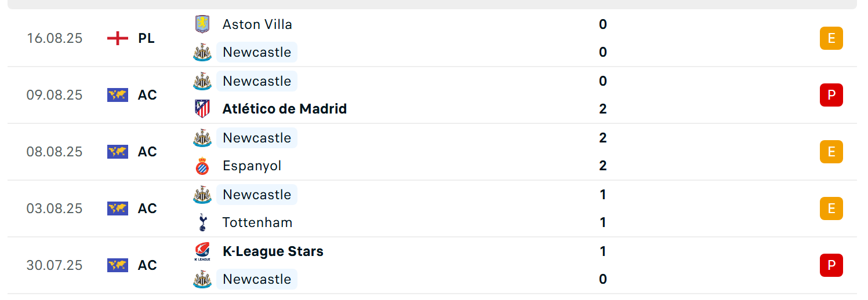Click the Atlético de Madrid crest icon
Screen dimensions: 868x300
pos(202,109)
